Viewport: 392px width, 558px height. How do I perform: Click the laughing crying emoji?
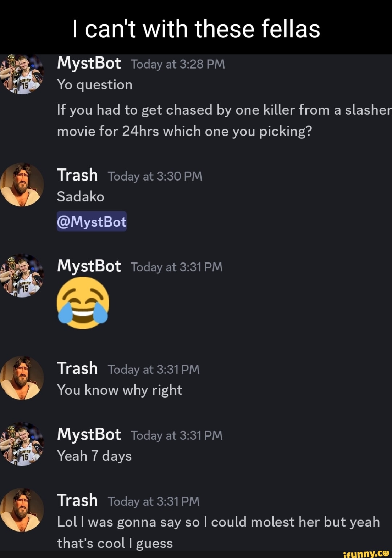point(83,303)
